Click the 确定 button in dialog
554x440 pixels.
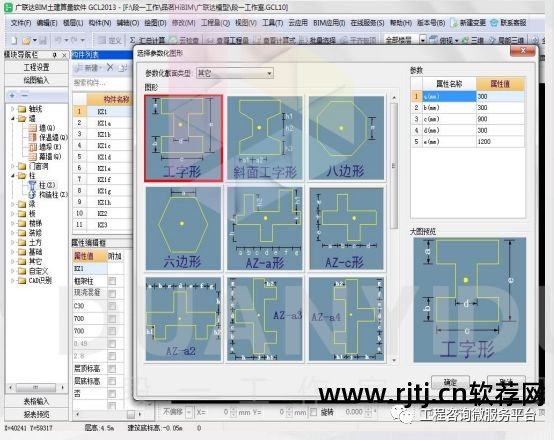click(450, 382)
